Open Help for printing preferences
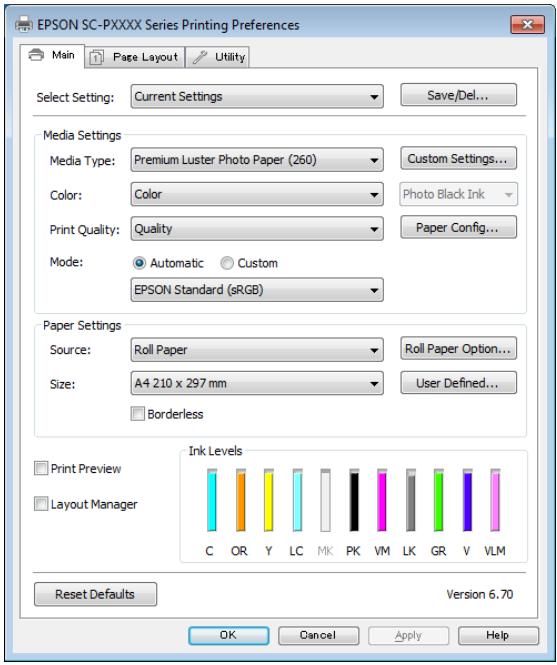Viewport: 557px width, 665px height. (498, 635)
